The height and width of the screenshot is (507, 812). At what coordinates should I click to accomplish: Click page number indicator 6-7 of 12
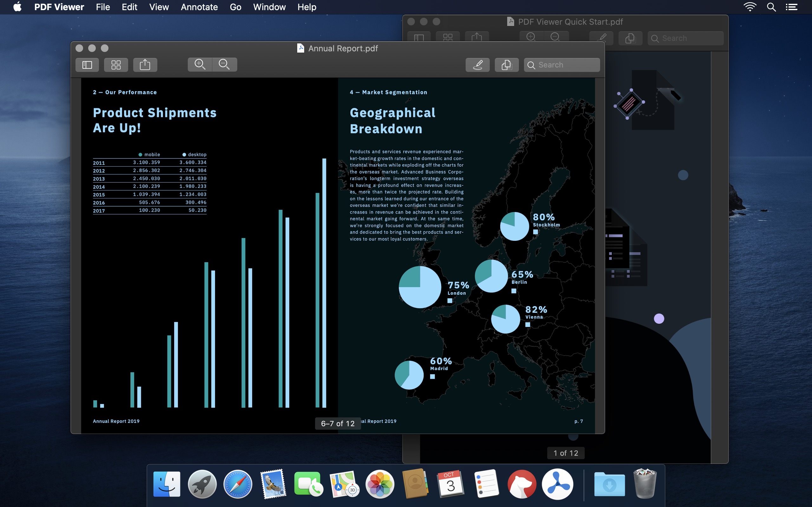[337, 423]
